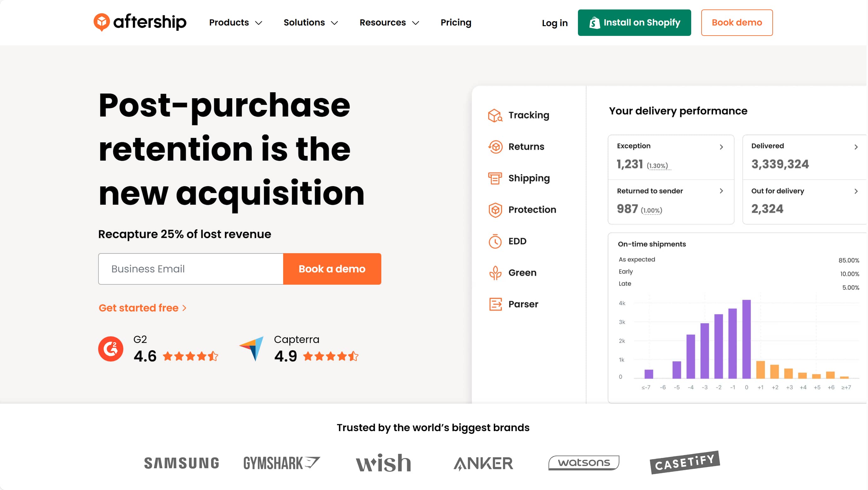The image size is (868, 490).
Task: Open the Resources dropdown menu
Action: pos(389,23)
